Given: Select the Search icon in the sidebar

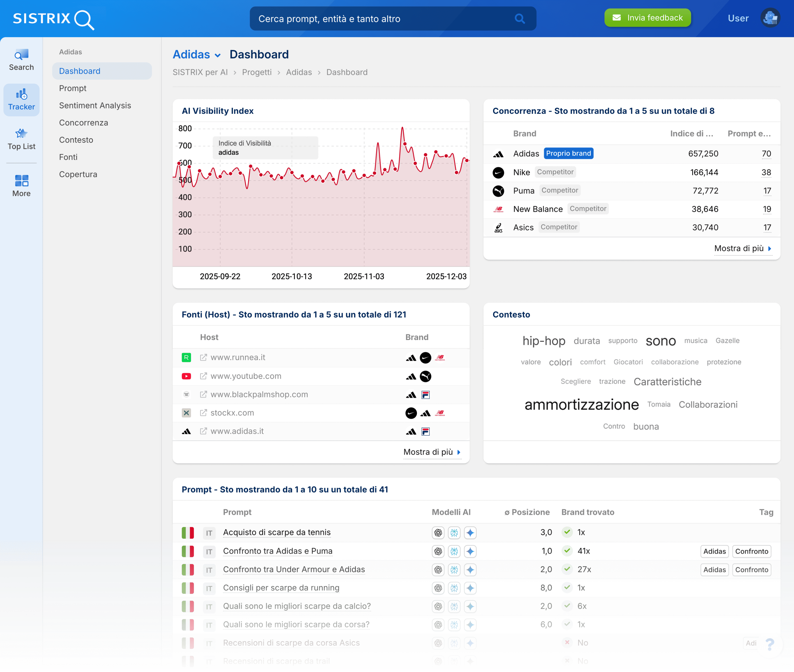Looking at the screenshot, I should tap(21, 60).
